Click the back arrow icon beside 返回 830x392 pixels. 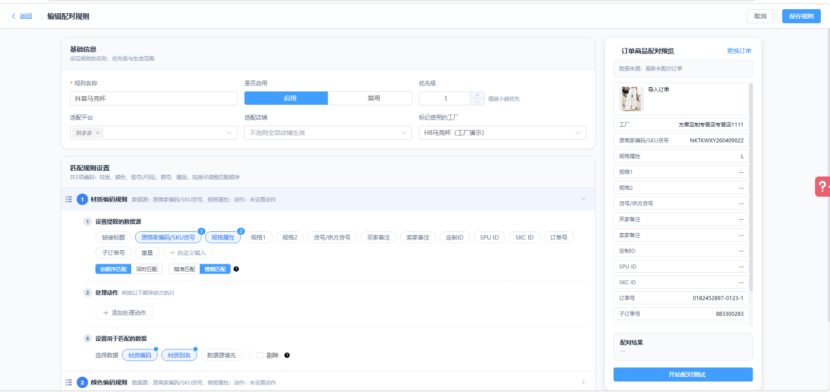[14, 16]
